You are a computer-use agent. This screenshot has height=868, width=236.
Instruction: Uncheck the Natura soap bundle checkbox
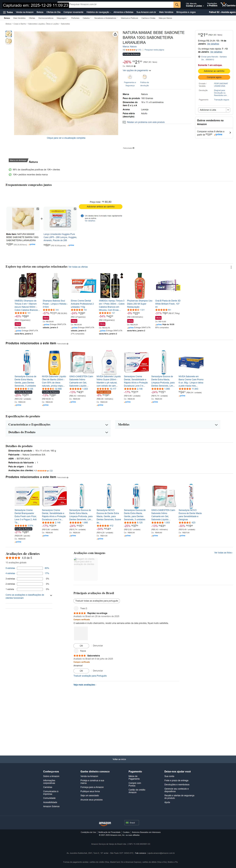38,209
